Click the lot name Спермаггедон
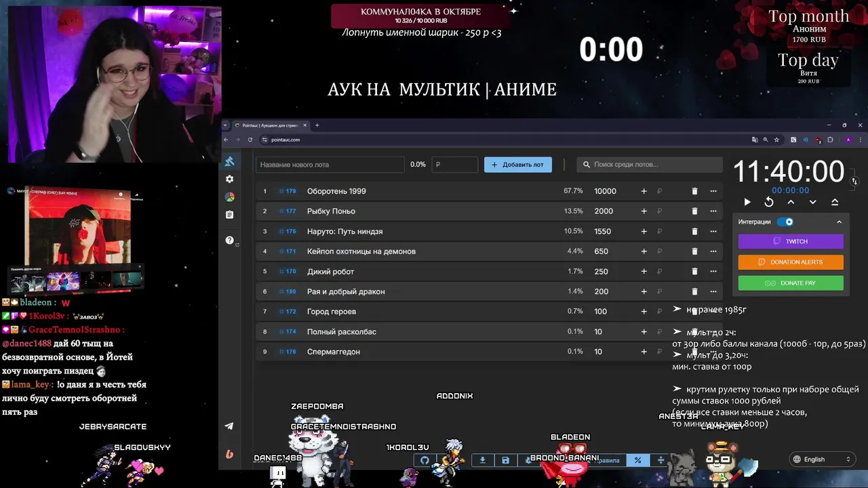 click(x=334, y=352)
